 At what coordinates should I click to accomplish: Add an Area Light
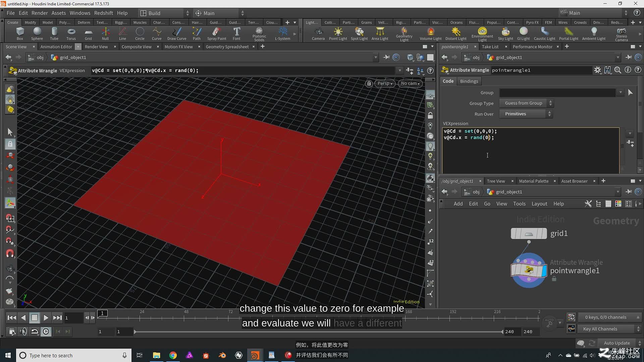click(x=380, y=34)
